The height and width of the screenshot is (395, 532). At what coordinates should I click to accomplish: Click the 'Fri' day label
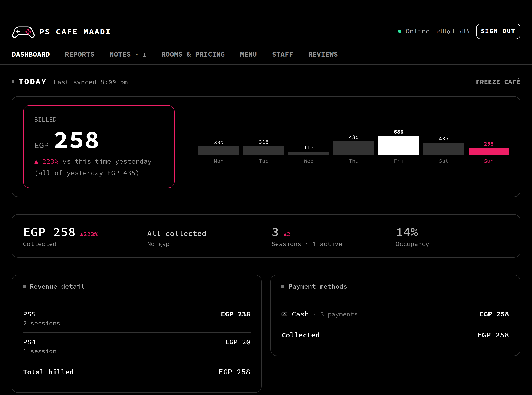pos(399,161)
